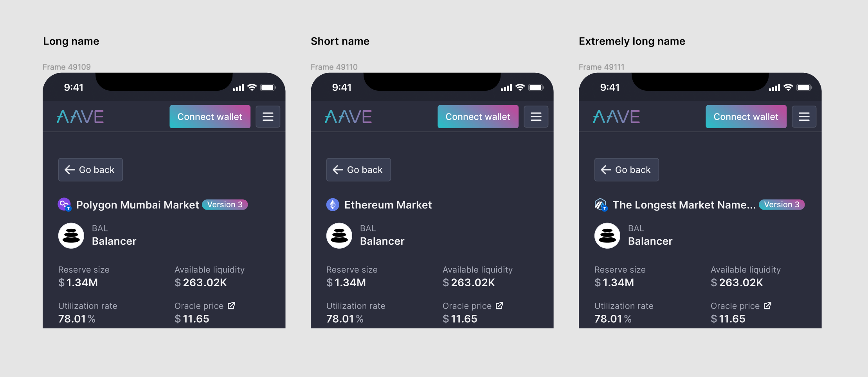Open Oracle price external link in Ethereum market
The height and width of the screenshot is (377, 868).
point(500,305)
